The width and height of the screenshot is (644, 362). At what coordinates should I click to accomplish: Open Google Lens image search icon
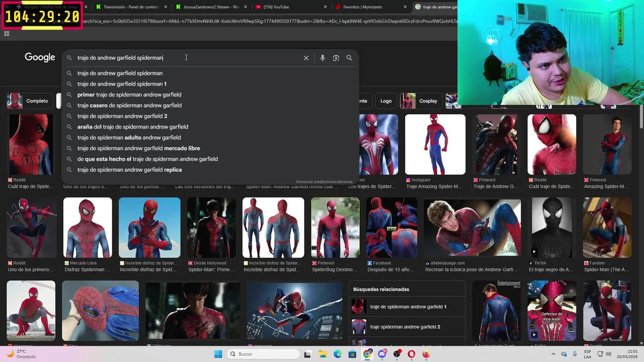tap(336, 58)
